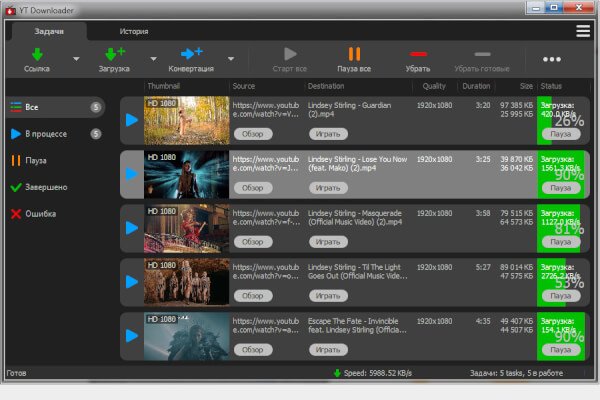Pause the Lose You Now download

[x=561, y=188]
